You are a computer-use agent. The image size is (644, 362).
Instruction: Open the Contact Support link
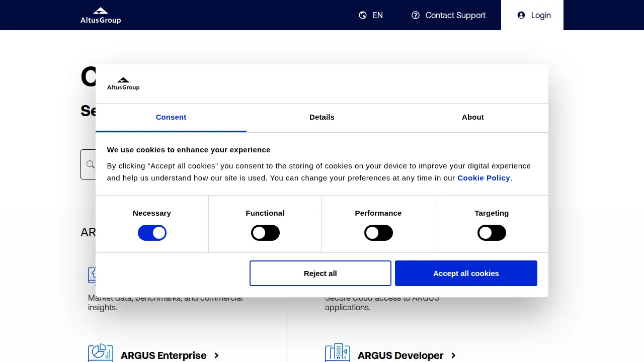click(449, 15)
